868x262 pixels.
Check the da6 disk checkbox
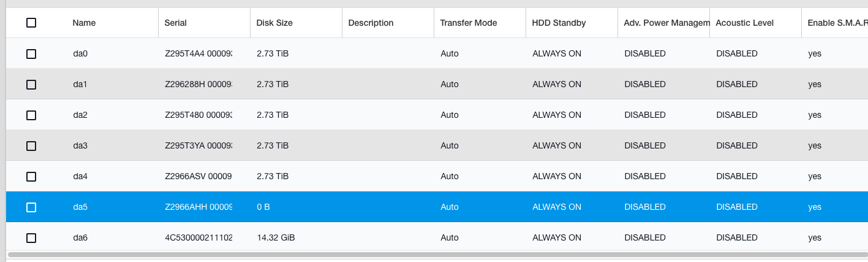point(31,238)
